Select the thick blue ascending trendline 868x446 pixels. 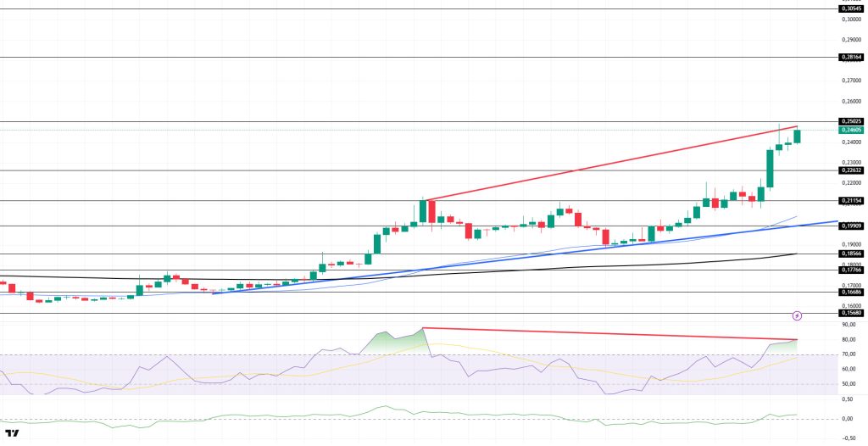(x=526, y=257)
